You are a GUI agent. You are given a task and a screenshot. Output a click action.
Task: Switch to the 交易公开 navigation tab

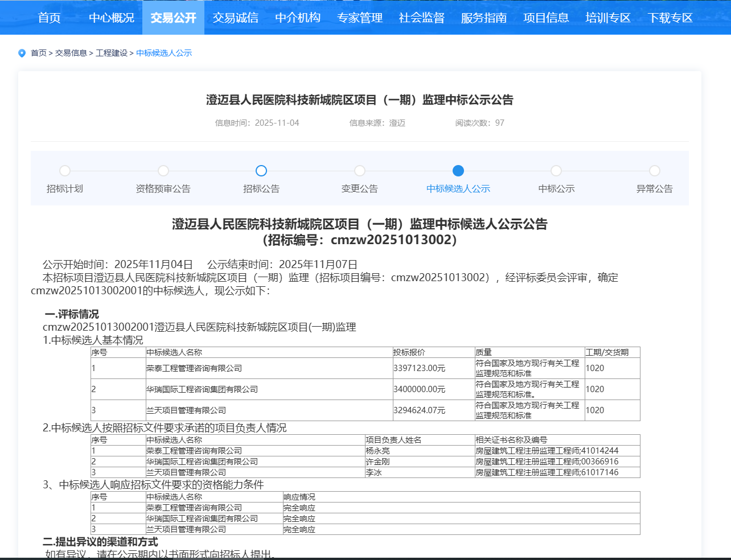click(174, 18)
